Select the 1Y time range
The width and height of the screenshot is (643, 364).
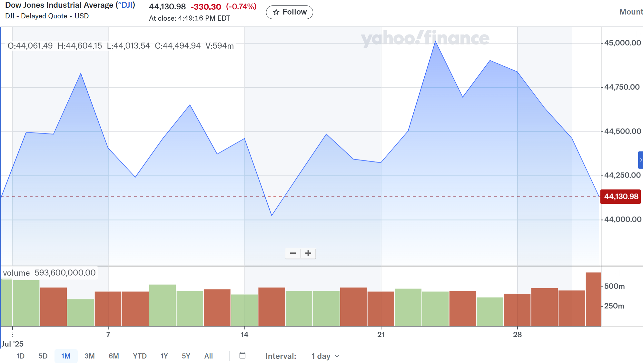(164, 356)
